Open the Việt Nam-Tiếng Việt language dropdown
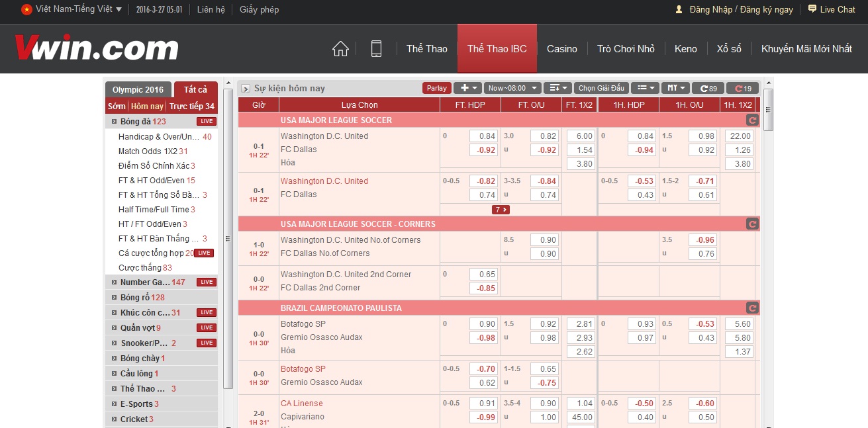This screenshot has width=868, height=428. click(x=72, y=9)
